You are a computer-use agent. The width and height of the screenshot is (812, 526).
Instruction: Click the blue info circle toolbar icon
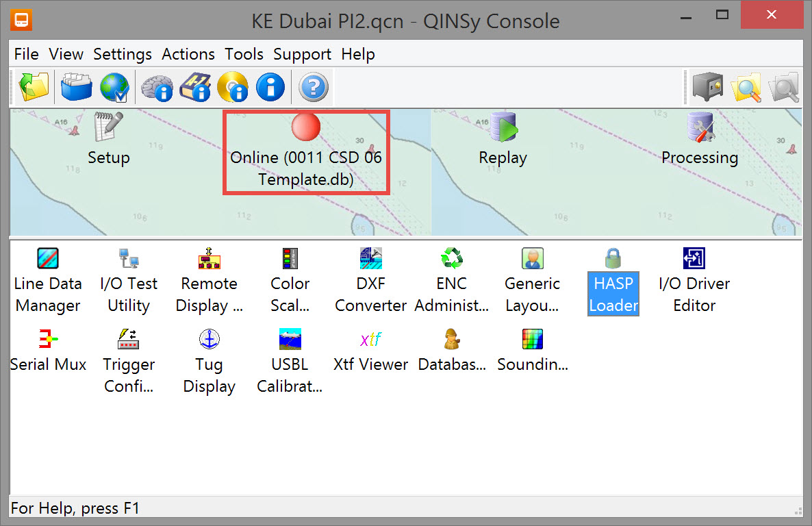click(x=270, y=86)
